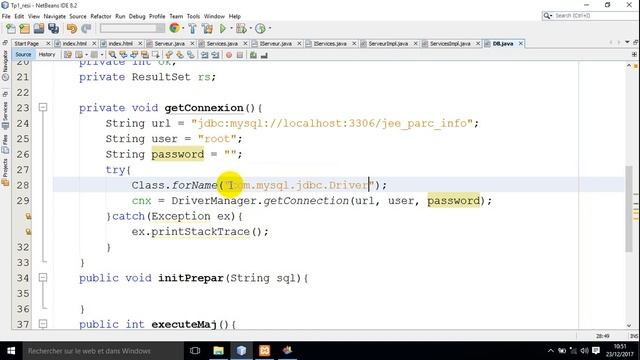Click the Previous Bookmark icon
The width and height of the screenshot is (640, 360).
169,55
